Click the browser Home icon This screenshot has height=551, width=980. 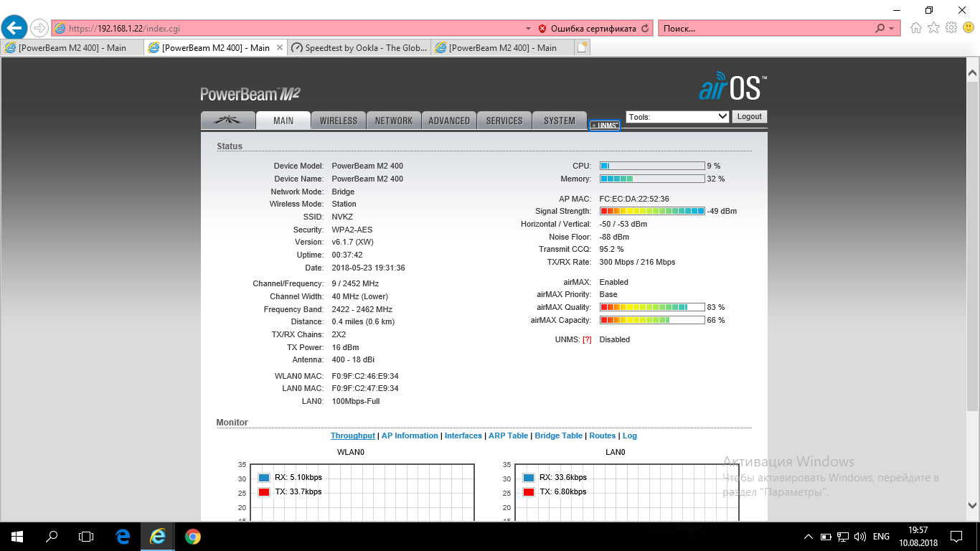point(916,28)
